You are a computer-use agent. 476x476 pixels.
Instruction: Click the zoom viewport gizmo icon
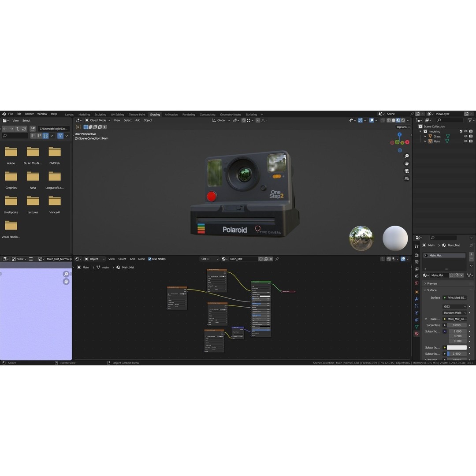pos(406,156)
